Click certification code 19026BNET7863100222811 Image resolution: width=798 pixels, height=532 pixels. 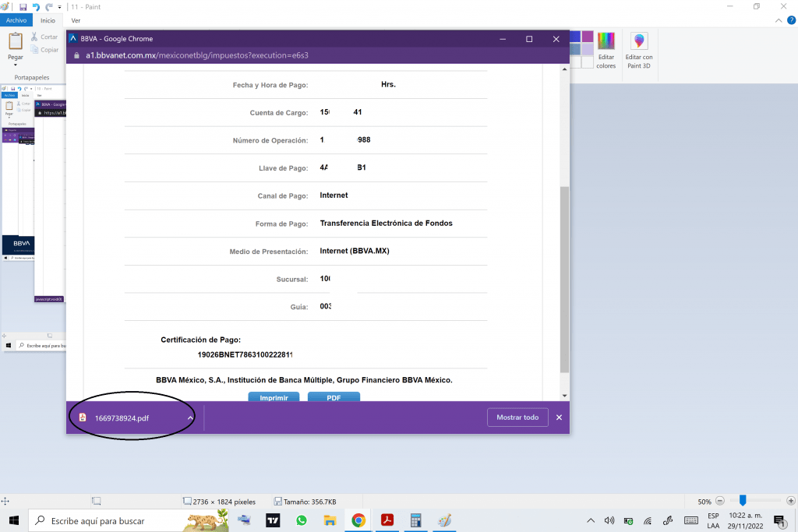pos(245,354)
